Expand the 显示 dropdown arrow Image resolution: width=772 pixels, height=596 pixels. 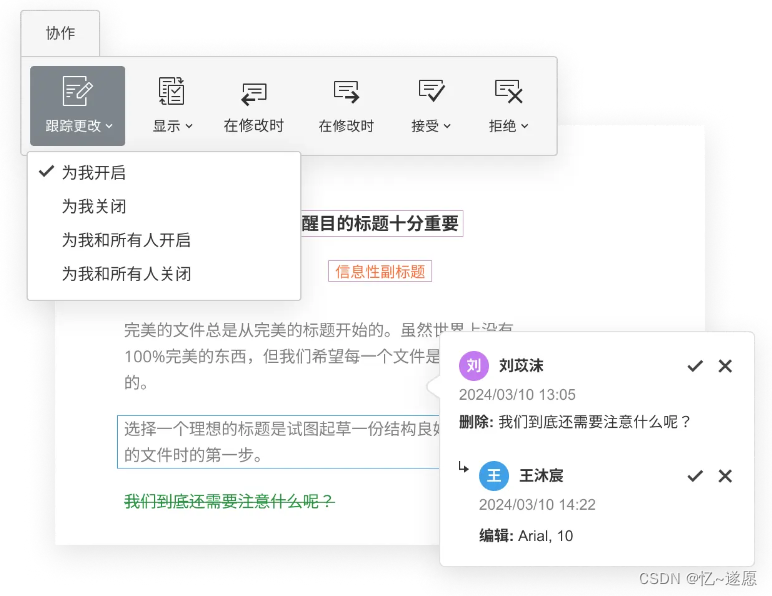click(189, 126)
